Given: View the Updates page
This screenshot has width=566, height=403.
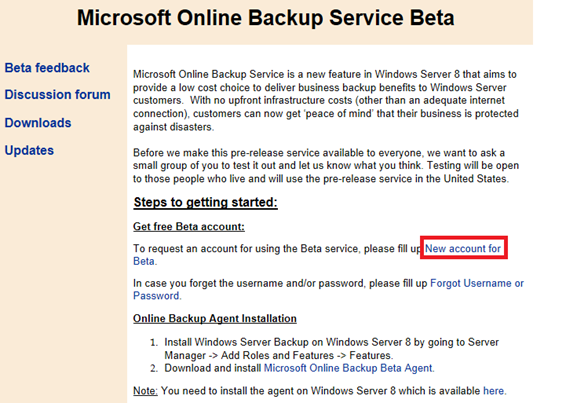Looking at the screenshot, I should (x=29, y=150).
